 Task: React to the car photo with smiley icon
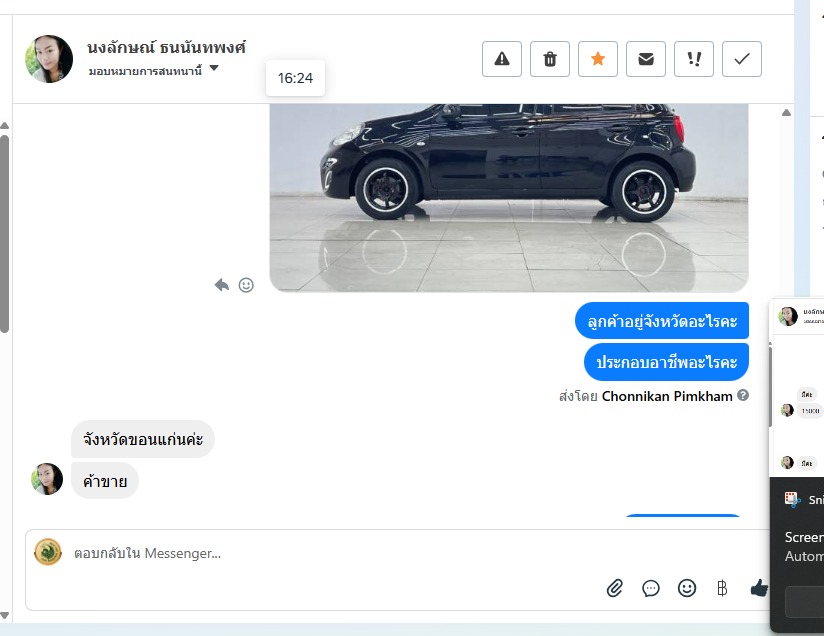coord(246,285)
